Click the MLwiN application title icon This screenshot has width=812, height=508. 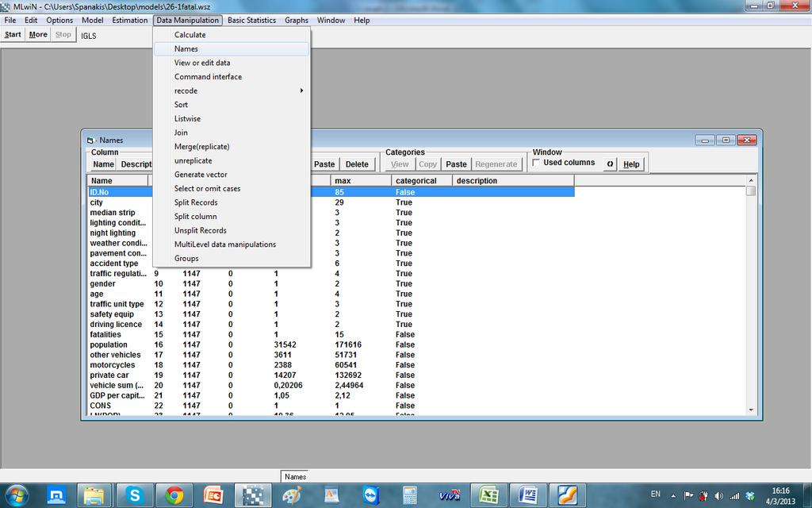pyautogui.click(x=6, y=6)
